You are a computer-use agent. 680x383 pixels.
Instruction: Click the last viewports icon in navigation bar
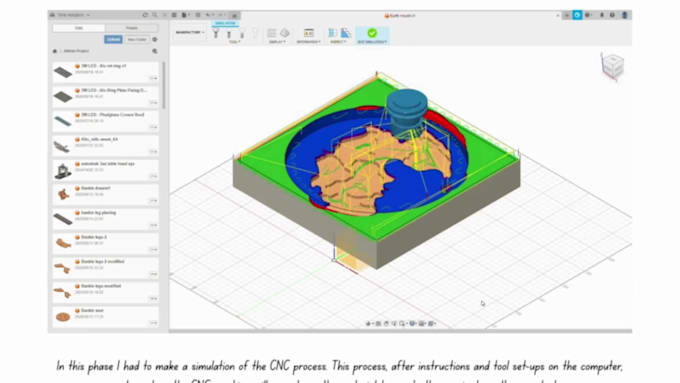tap(432, 324)
